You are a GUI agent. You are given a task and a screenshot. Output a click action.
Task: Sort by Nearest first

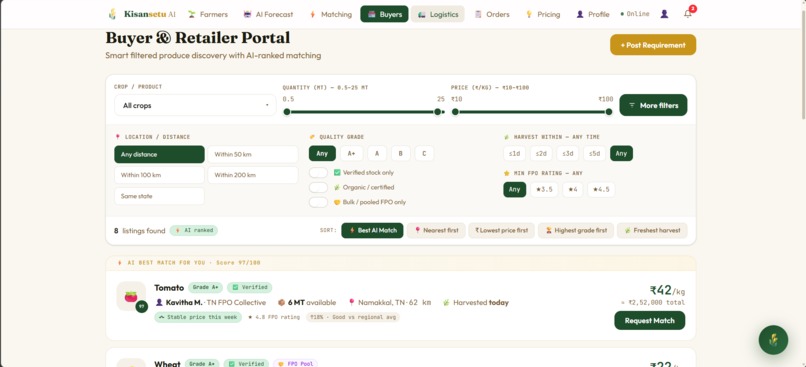click(x=436, y=230)
